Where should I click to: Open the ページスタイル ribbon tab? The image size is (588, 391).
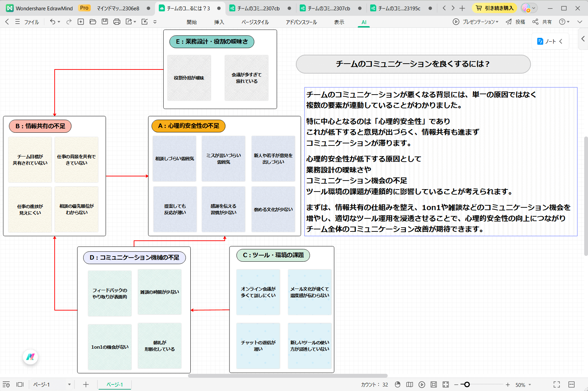click(255, 22)
